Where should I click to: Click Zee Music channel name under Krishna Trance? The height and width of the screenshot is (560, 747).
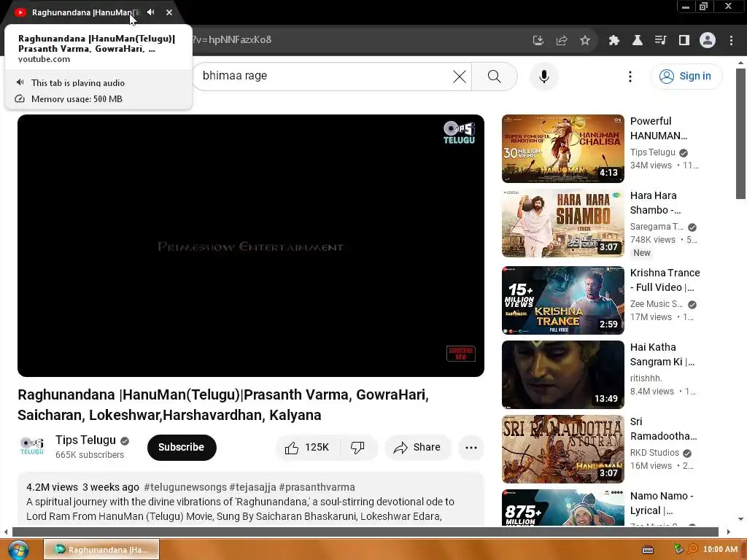[657, 304]
